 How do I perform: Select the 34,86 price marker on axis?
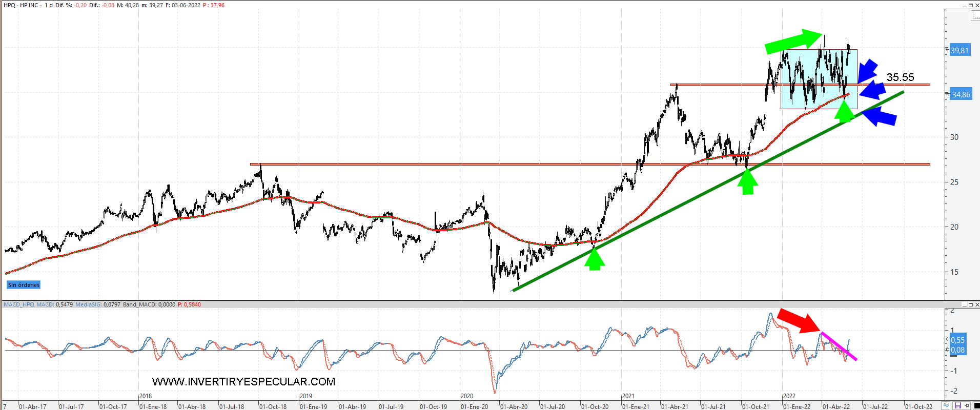tap(961, 95)
